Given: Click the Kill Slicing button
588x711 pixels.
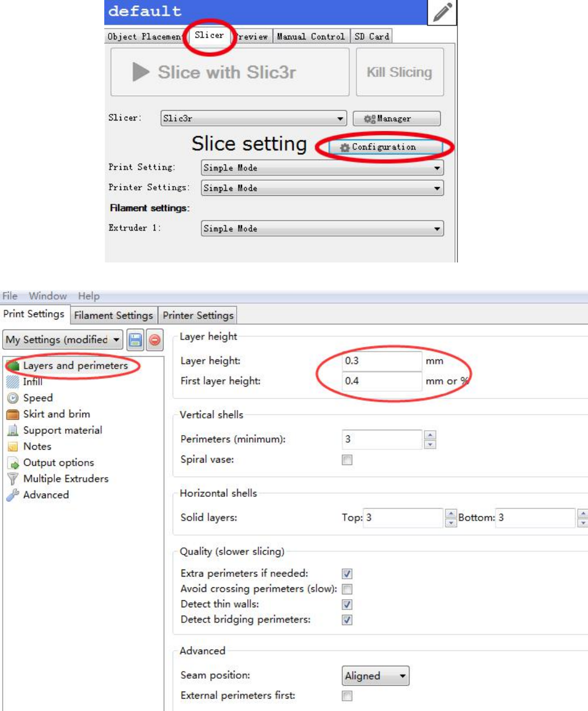Looking at the screenshot, I should pyautogui.click(x=400, y=72).
